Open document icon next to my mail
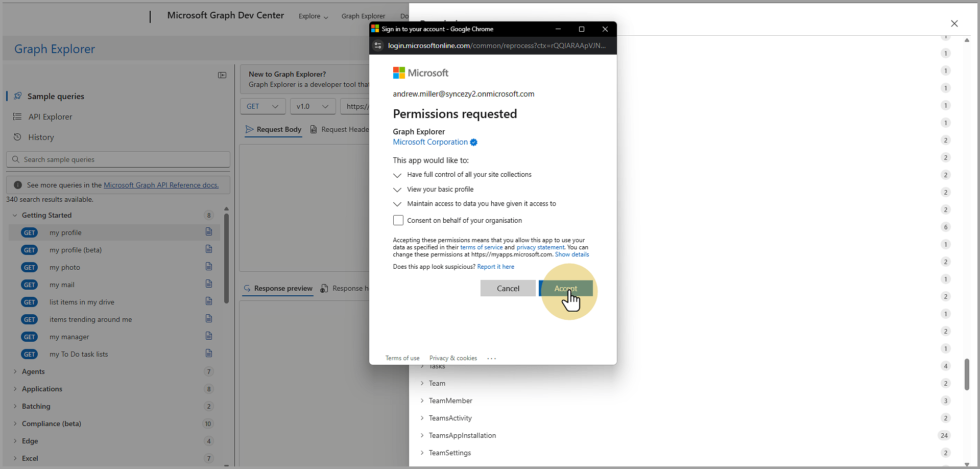The height and width of the screenshot is (469, 980). 209,284
